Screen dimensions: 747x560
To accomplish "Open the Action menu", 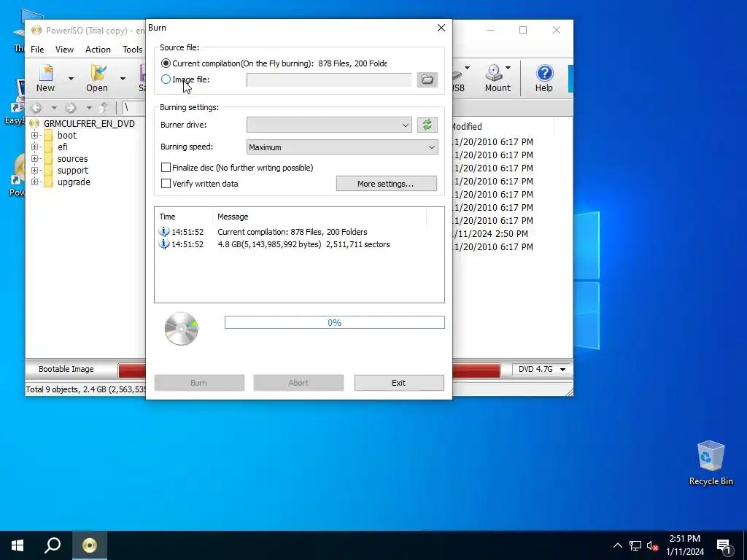I will pos(98,50).
